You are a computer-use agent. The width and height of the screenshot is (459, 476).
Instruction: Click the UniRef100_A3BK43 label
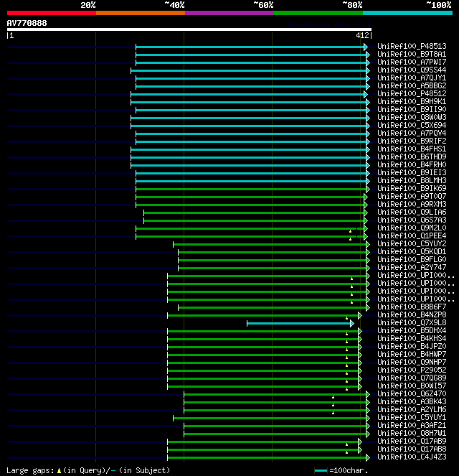(412, 401)
